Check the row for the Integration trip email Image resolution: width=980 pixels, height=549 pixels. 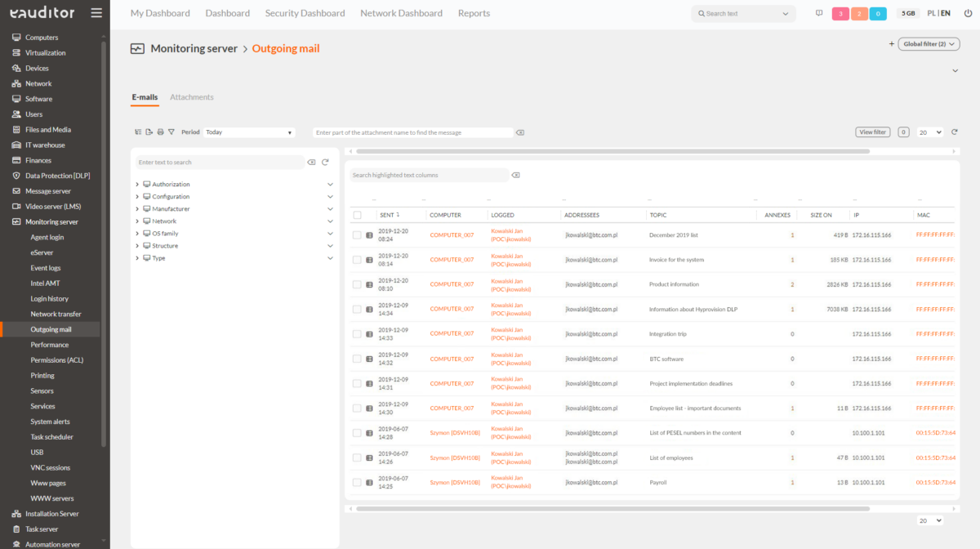[357, 333]
